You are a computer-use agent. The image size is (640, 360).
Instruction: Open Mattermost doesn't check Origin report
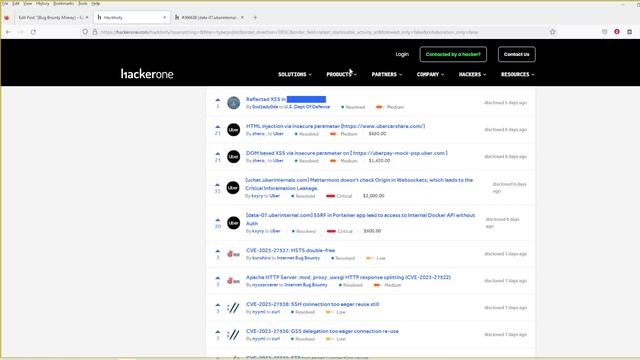(x=359, y=184)
